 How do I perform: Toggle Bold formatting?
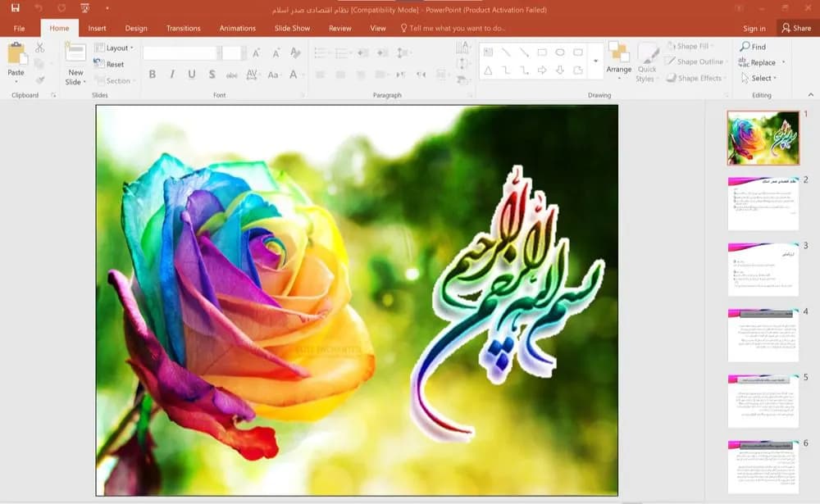(153, 75)
